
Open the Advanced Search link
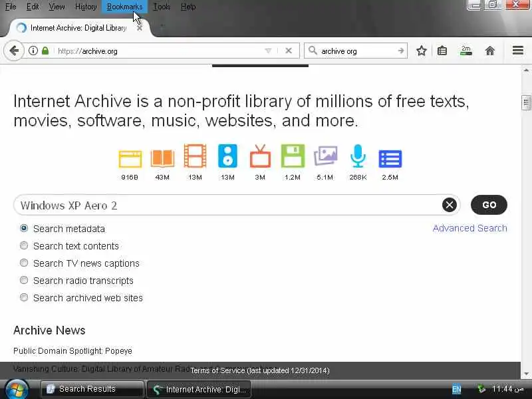click(470, 228)
